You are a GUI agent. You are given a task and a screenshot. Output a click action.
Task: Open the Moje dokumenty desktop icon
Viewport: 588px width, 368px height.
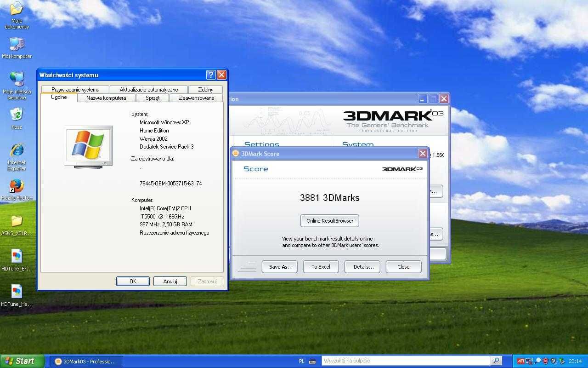[17, 15]
